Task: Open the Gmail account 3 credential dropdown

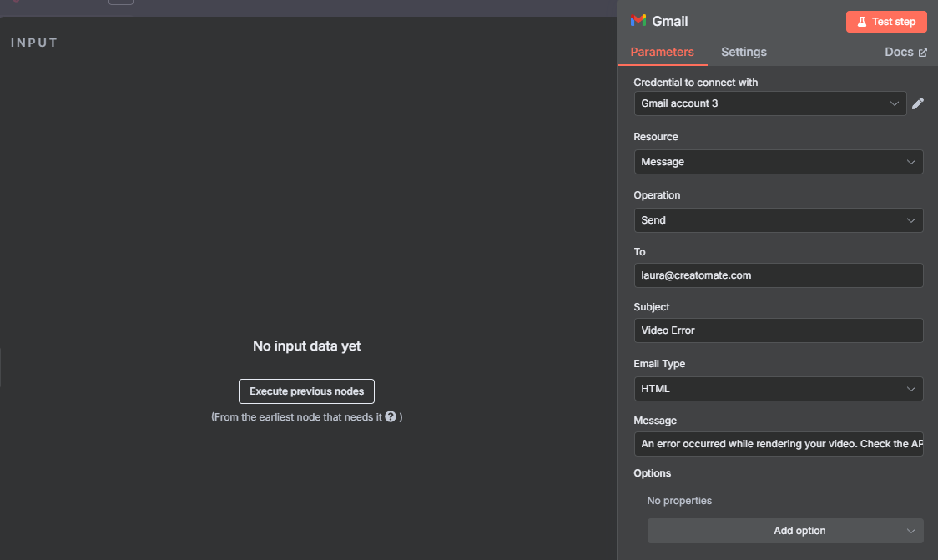Action: (769, 103)
